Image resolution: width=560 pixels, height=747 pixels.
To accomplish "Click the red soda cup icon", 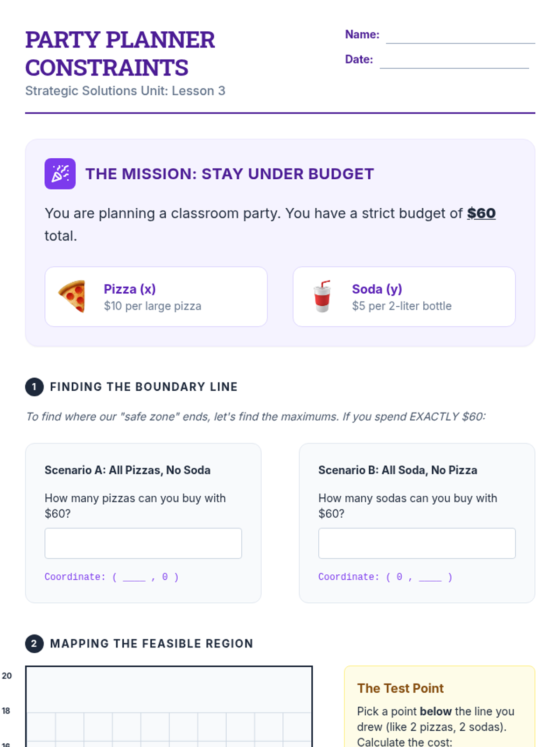I will pyautogui.click(x=322, y=296).
